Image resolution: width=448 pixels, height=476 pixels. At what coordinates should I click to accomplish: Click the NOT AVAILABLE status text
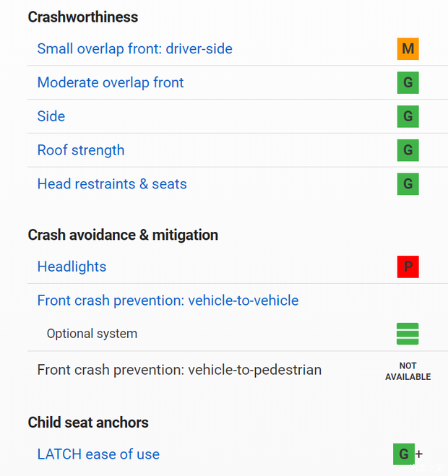(x=408, y=371)
